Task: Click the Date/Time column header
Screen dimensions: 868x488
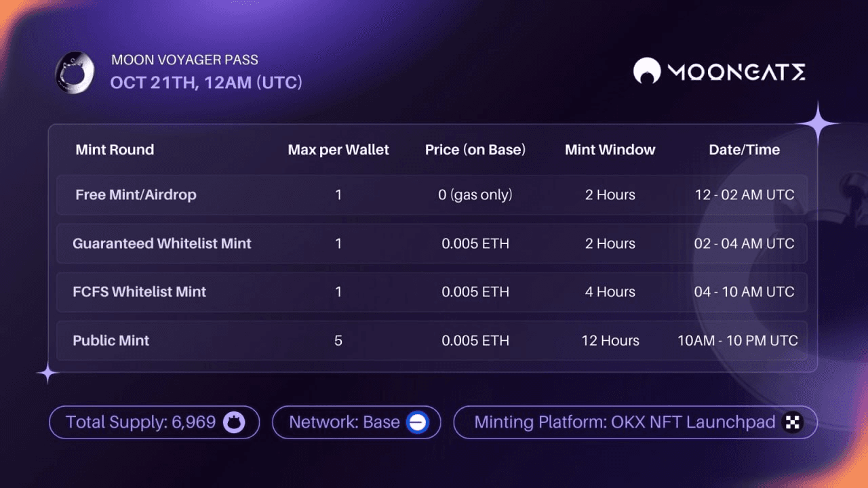Action: point(744,150)
